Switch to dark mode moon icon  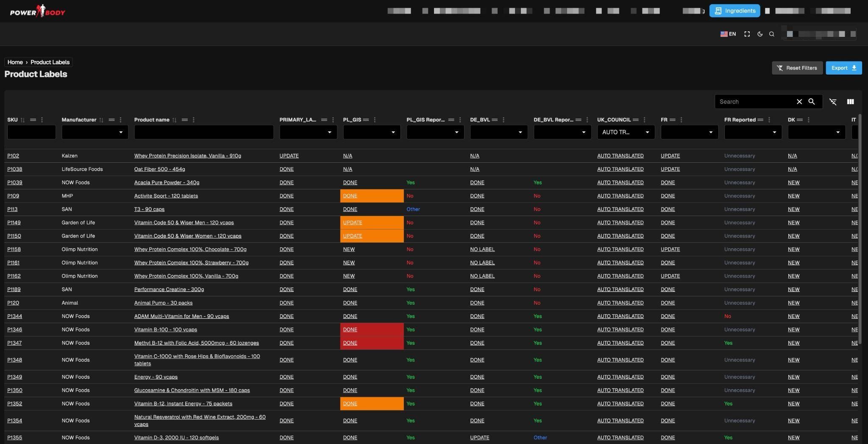[x=759, y=34]
